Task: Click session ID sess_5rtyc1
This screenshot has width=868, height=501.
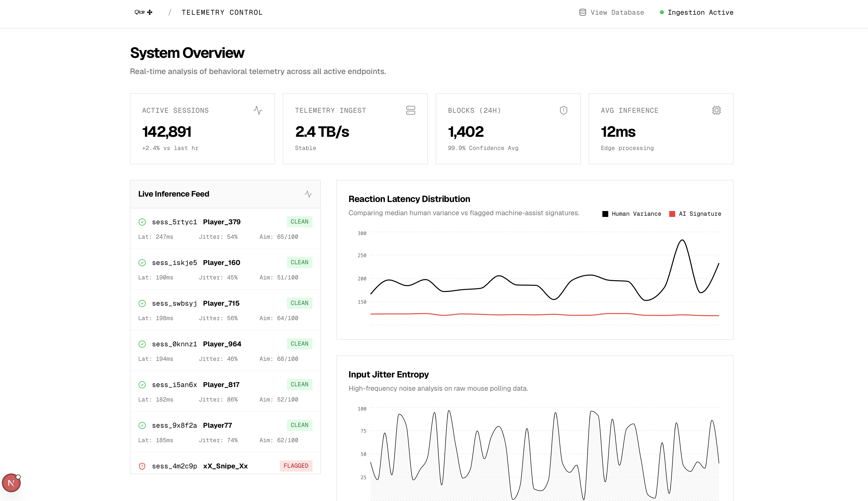Action: (174, 222)
